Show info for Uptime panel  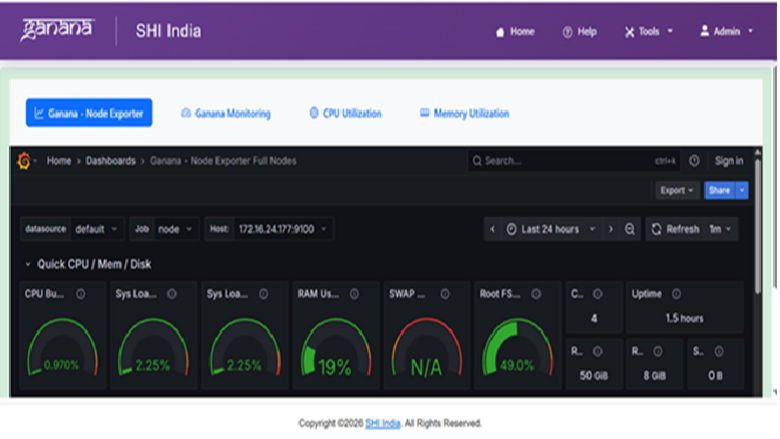(x=676, y=294)
